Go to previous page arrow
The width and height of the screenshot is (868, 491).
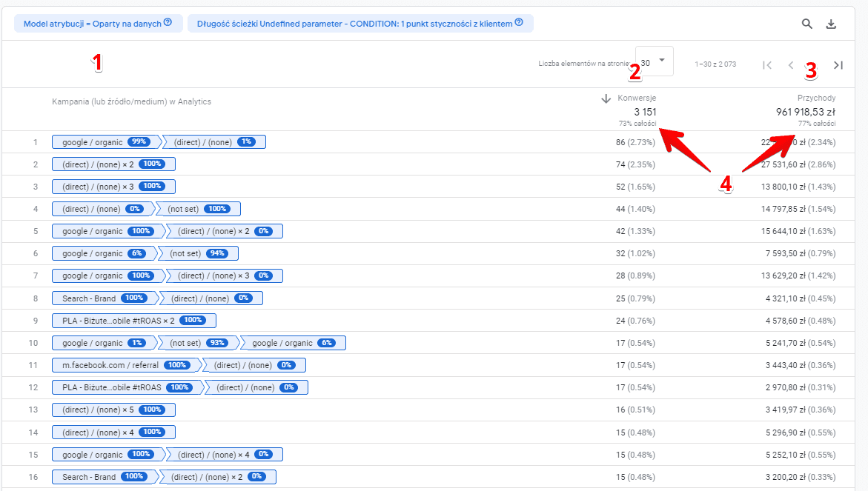pyautogui.click(x=791, y=65)
